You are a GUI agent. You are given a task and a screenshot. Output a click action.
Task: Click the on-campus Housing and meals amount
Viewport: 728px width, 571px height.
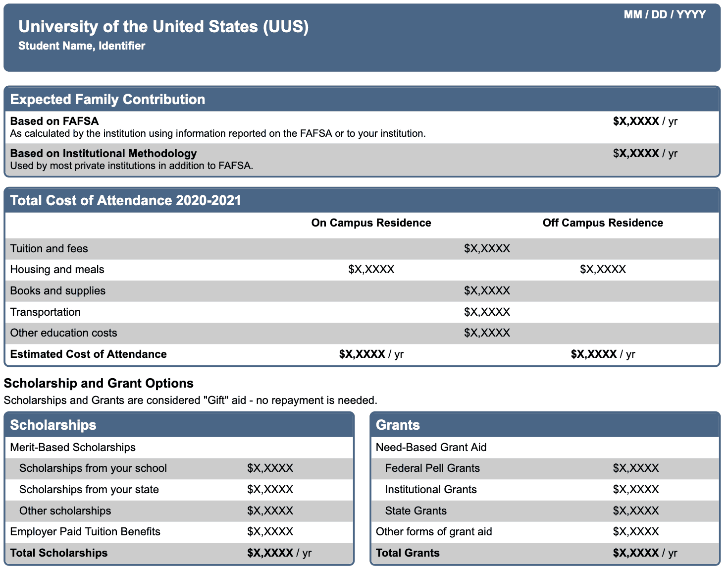(371, 270)
